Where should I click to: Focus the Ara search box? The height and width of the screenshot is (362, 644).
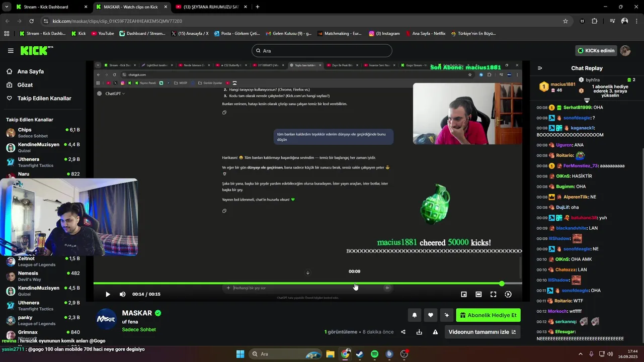coord(322,51)
